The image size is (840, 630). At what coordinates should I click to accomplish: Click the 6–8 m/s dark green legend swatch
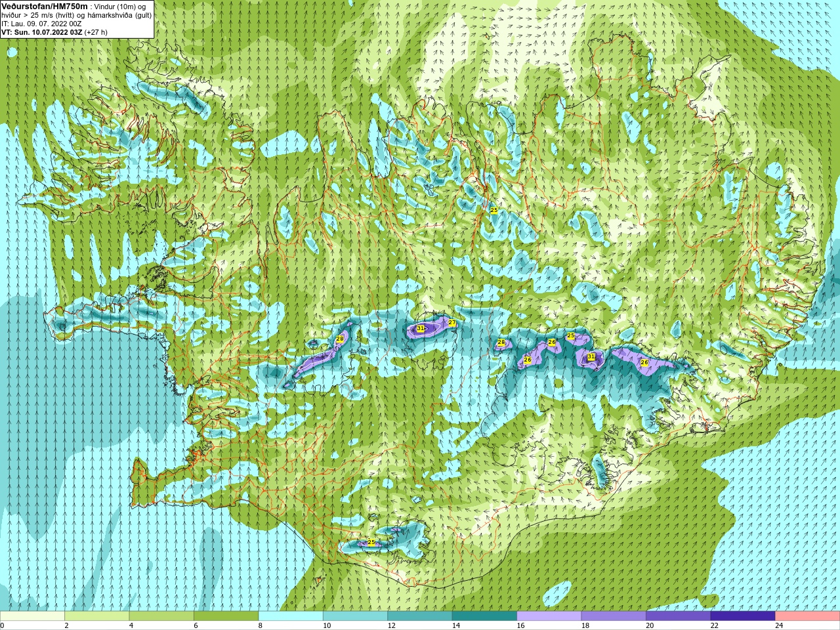click(x=226, y=616)
